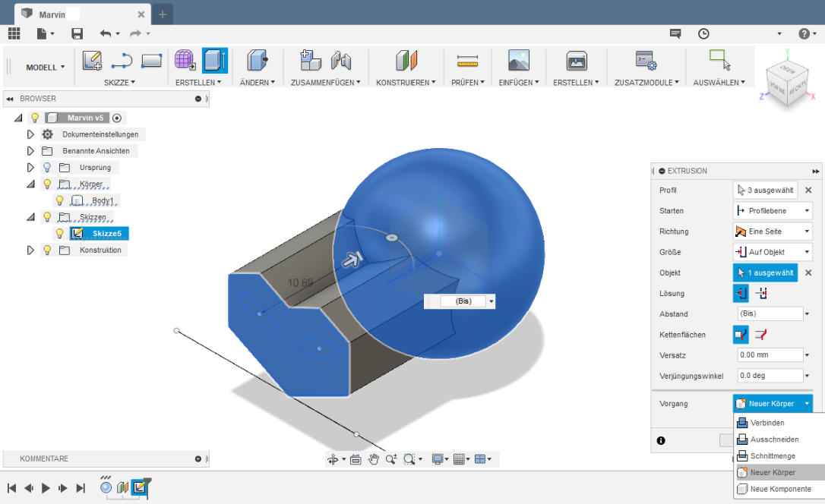Click the Joint icon under Zusammenfügen

coord(341,61)
